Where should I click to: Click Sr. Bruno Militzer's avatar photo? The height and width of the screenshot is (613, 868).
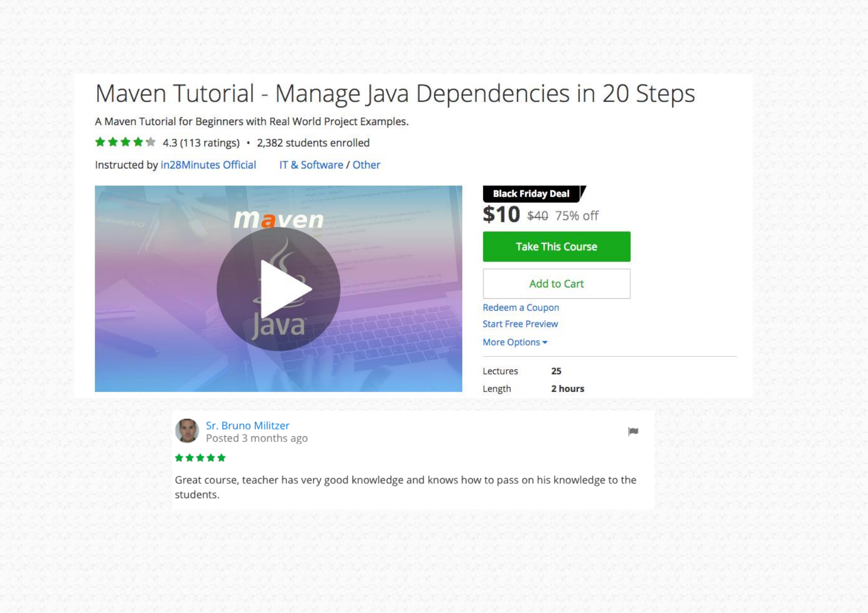tap(187, 431)
